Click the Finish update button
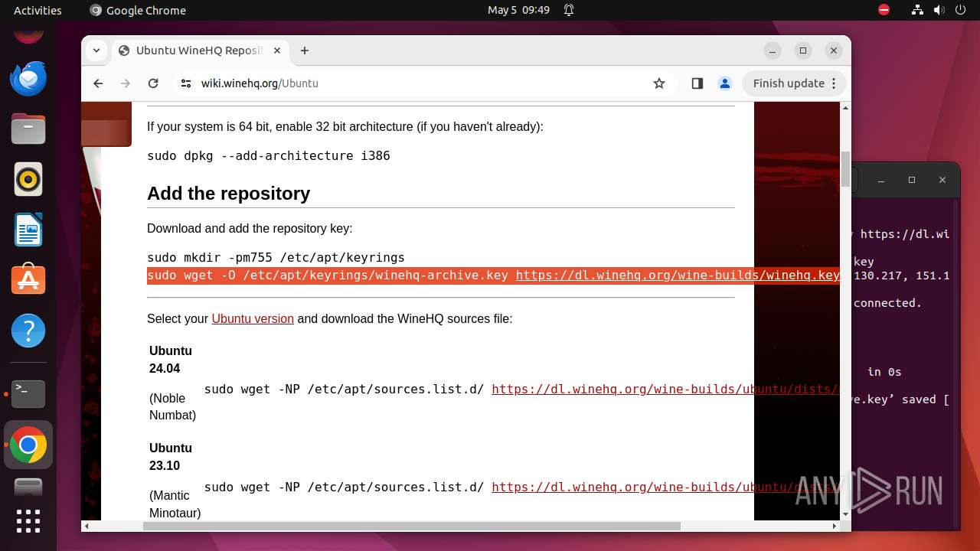This screenshot has width=980, height=551. pos(795,83)
